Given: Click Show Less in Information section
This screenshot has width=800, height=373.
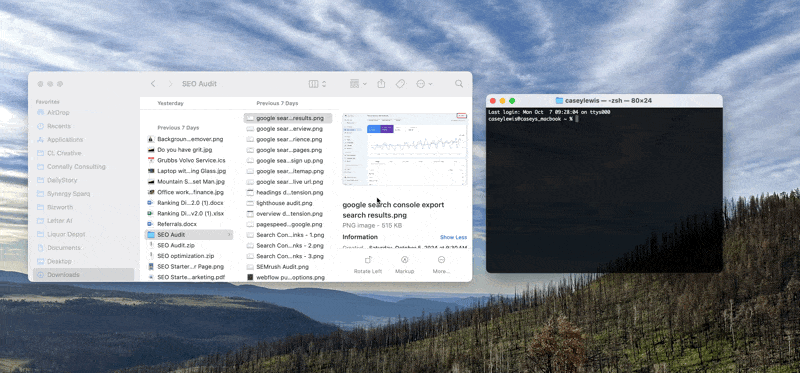Looking at the screenshot, I should (453, 237).
